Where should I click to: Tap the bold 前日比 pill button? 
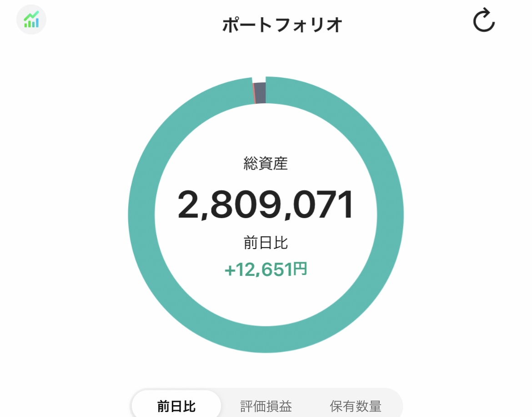176,404
